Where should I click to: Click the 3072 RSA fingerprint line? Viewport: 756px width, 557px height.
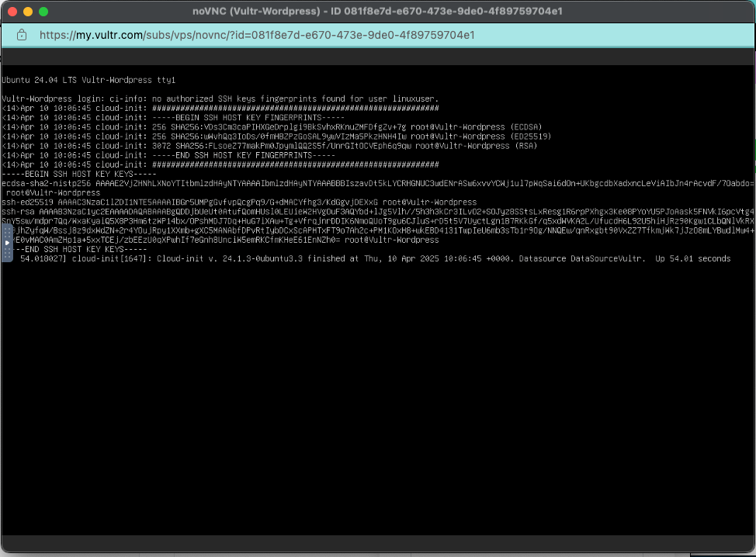[x=269, y=146]
